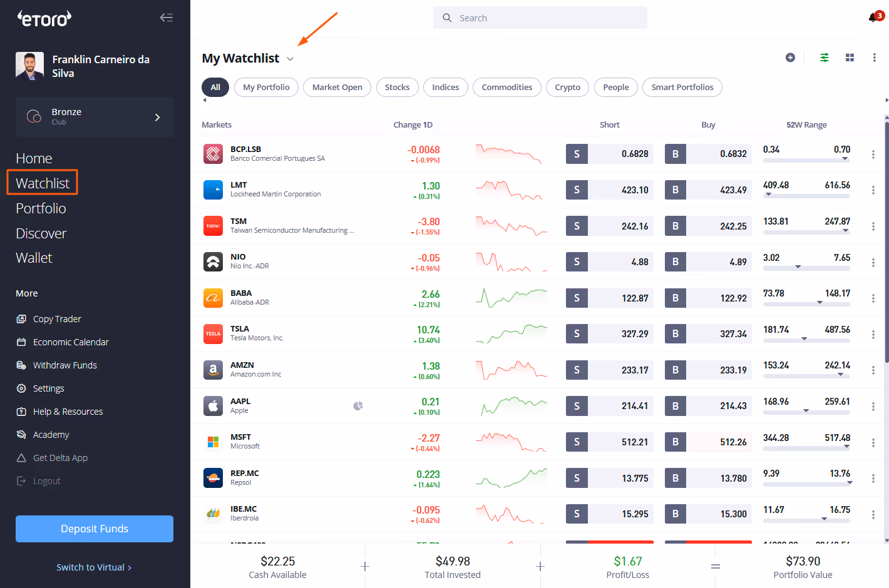Open the watchlist options three-dot menu

(874, 58)
